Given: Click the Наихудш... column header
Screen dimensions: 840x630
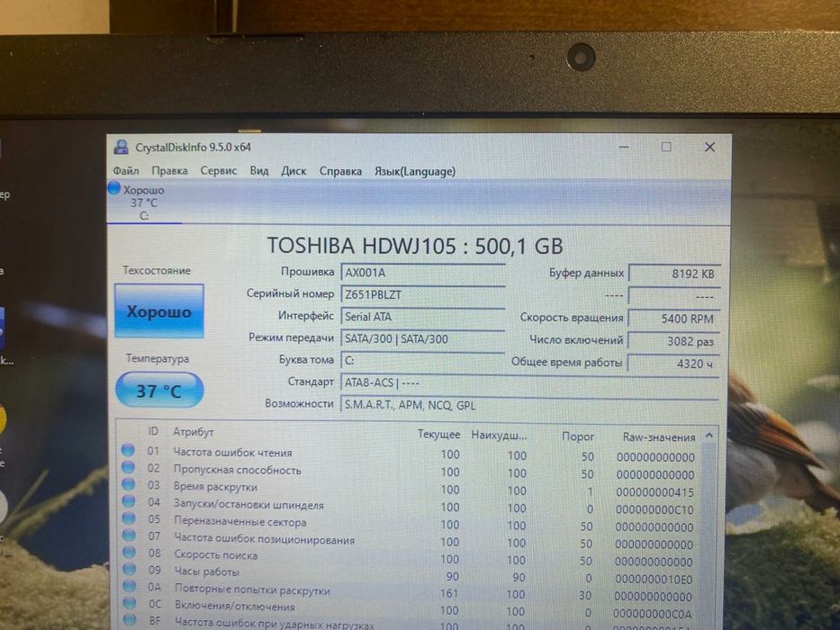Looking at the screenshot, I should point(499,436).
